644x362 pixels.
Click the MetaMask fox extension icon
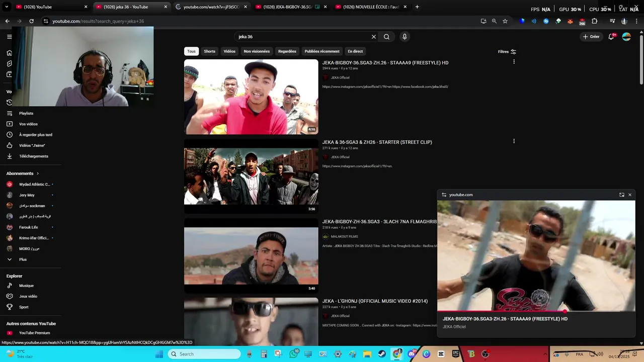(x=570, y=21)
